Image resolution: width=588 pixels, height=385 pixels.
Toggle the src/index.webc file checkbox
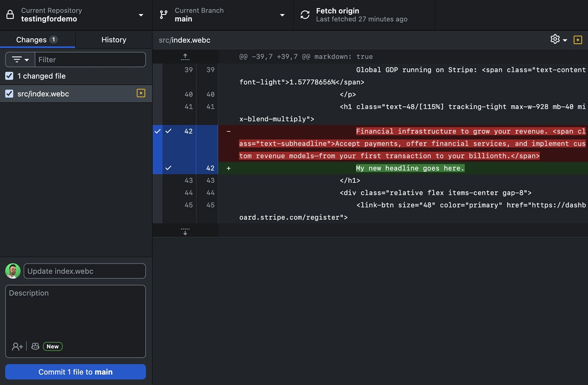[x=9, y=94]
